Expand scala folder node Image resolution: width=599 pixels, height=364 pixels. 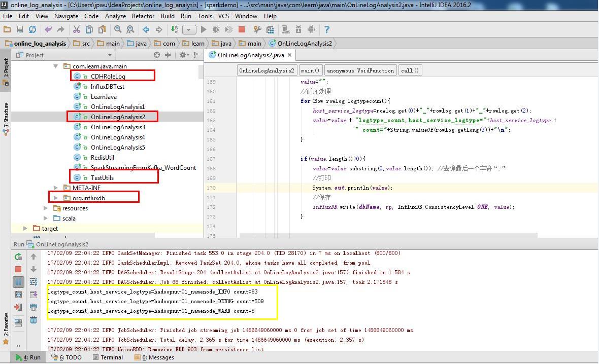click(x=46, y=218)
